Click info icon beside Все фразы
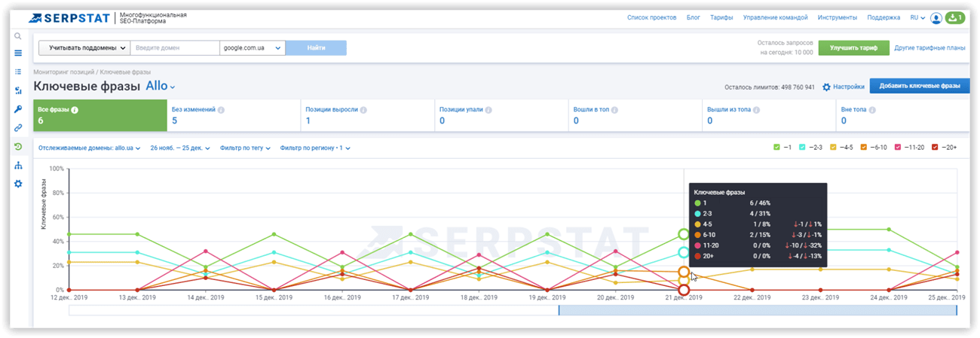 [x=75, y=110]
